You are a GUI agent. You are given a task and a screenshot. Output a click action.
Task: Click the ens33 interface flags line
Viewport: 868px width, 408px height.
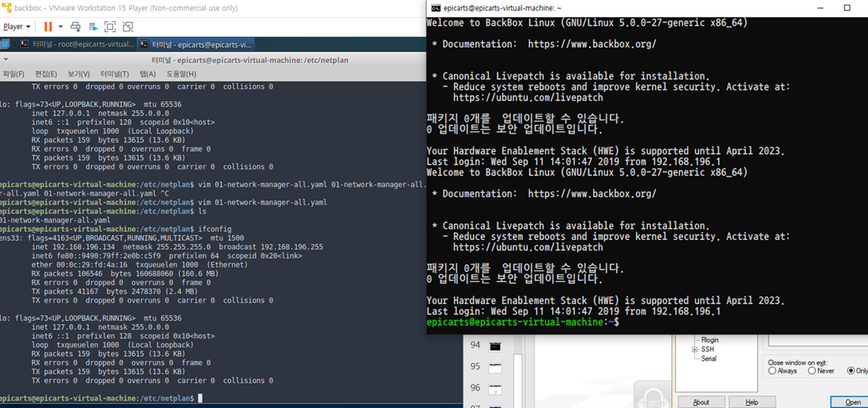(x=122, y=238)
